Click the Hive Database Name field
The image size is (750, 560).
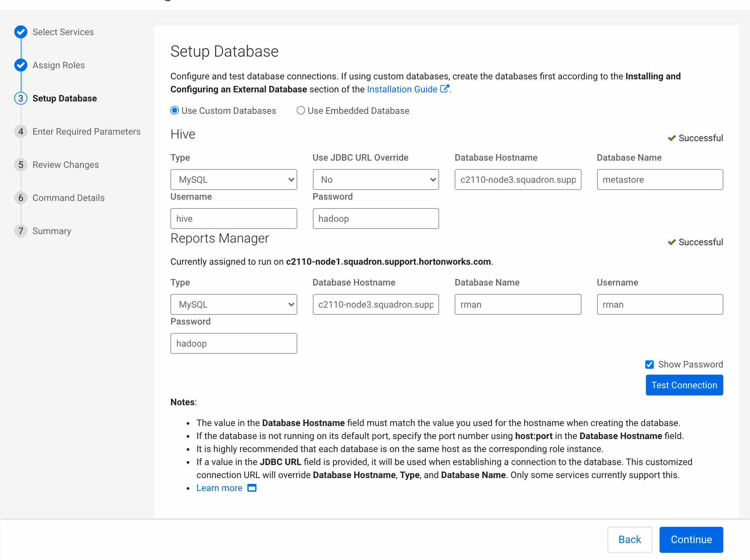click(660, 180)
